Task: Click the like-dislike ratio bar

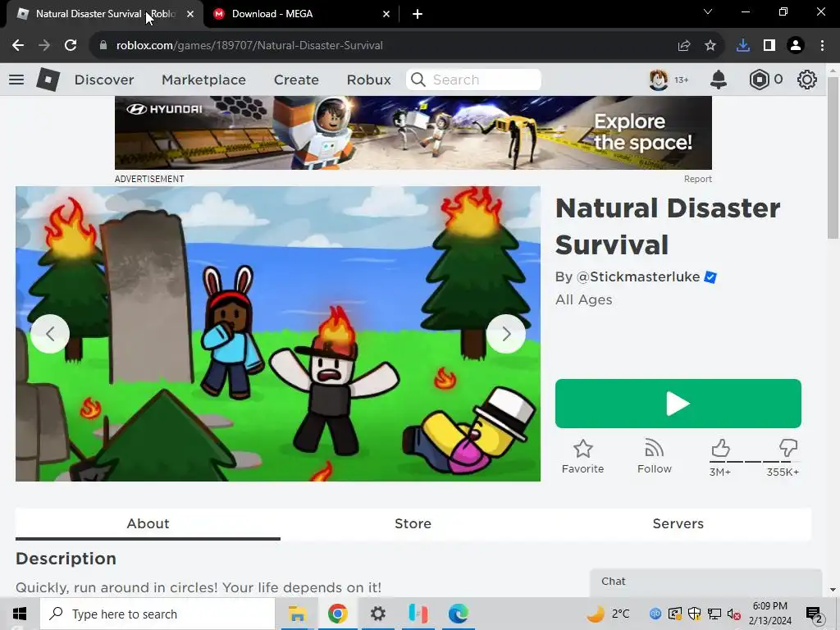Action: coord(755,461)
